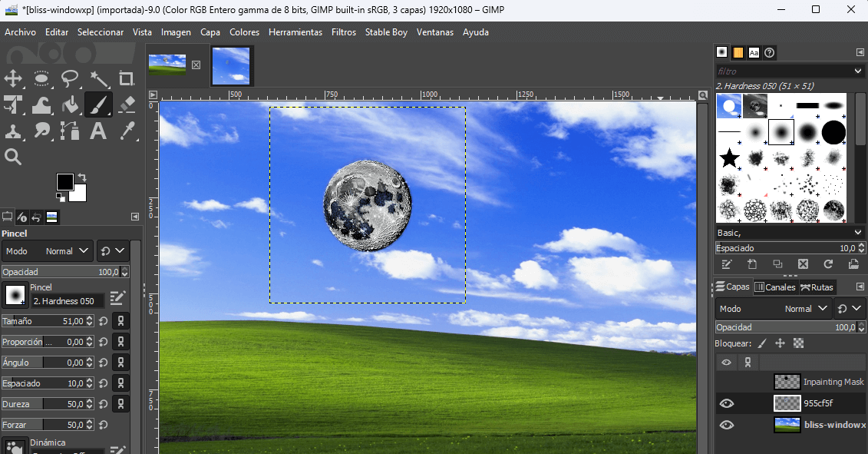This screenshot has width=868, height=454.
Task: Reset colors to default black and white
Action: click(x=60, y=197)
